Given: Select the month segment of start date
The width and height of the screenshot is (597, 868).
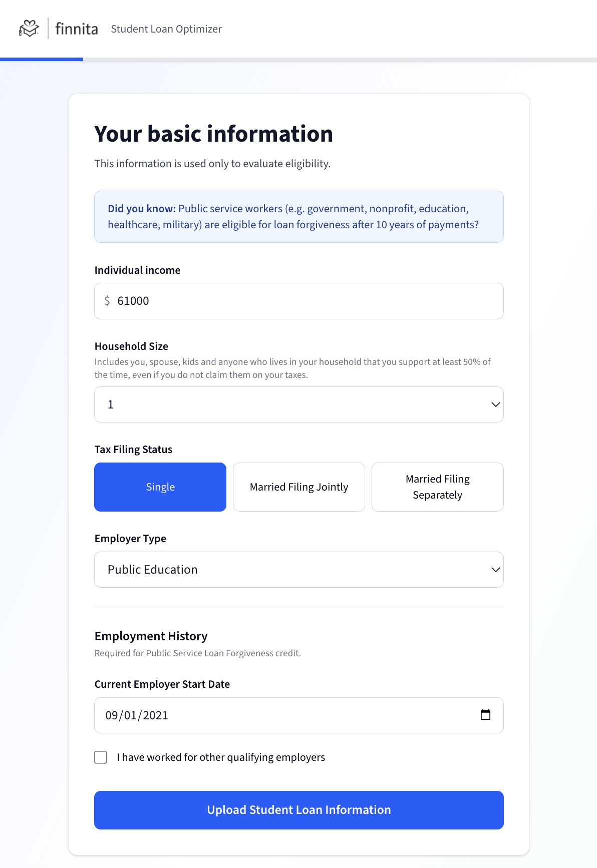Looking at the screenshot, I should 111,715.
